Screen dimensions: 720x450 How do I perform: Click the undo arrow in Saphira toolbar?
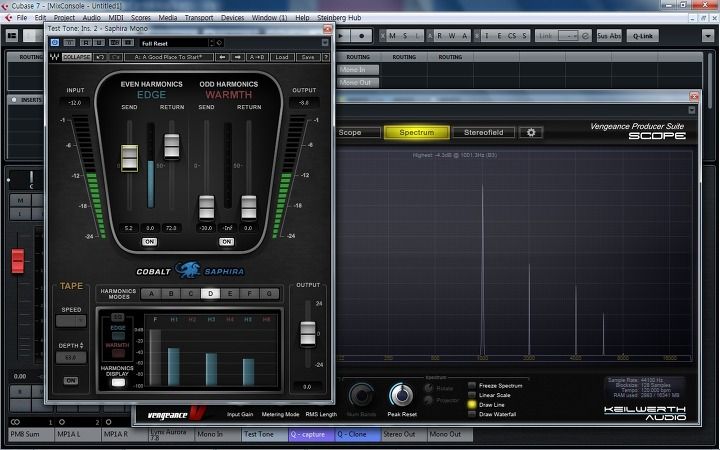(x=100, y=57)
